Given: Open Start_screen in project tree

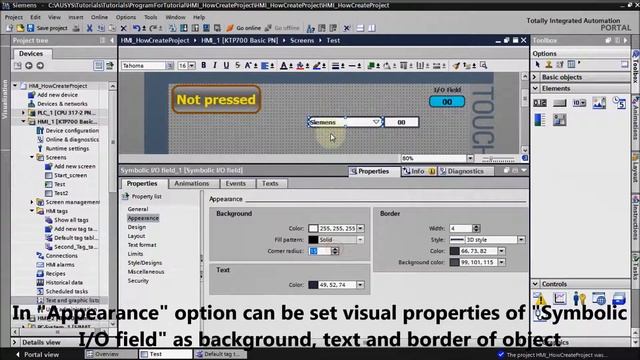Looking at the screenshot, I should [x=70, y=175].
